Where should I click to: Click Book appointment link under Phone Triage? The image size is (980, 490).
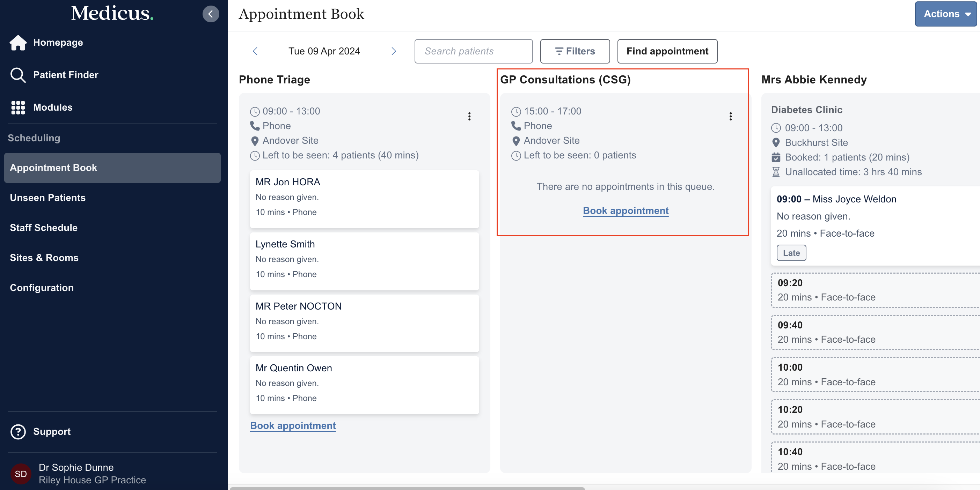click(x=293, y=425)
